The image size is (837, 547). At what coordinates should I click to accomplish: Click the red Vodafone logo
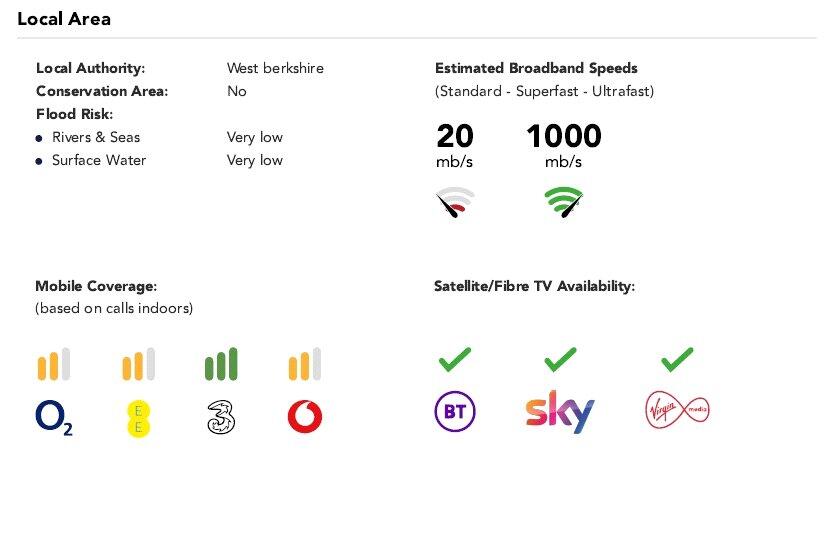tap(304, 417)
